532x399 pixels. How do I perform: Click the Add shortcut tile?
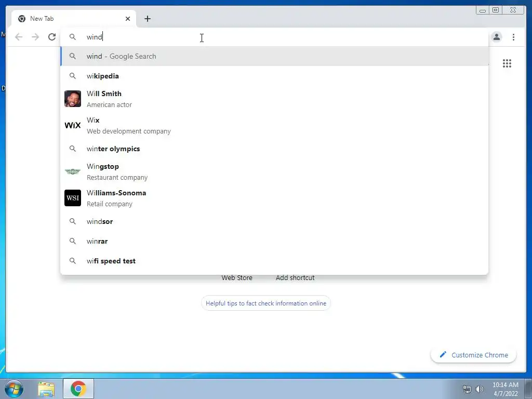(295, 277)
